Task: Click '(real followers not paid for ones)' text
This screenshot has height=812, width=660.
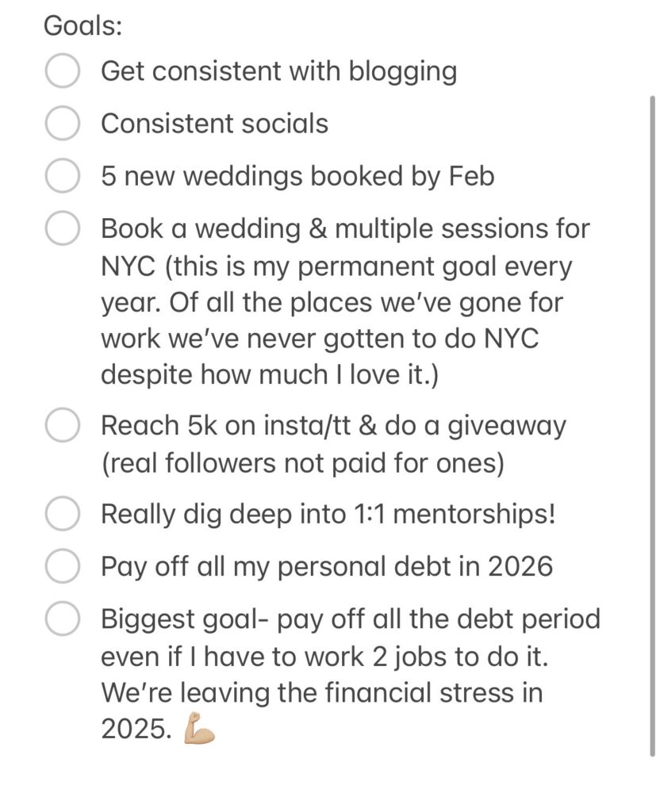Action: [x=302, y=464]
